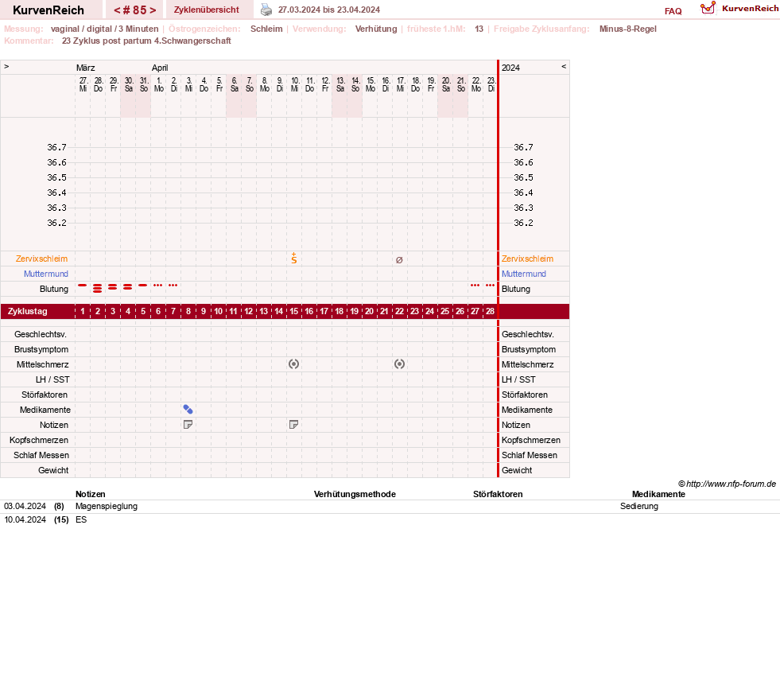Click the date range 27.03.2024 bis 23.04.2024

point(329,10)
